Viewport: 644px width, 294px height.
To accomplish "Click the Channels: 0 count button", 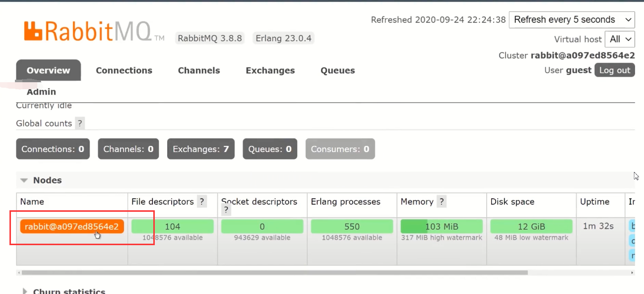I will pos(128,149).
